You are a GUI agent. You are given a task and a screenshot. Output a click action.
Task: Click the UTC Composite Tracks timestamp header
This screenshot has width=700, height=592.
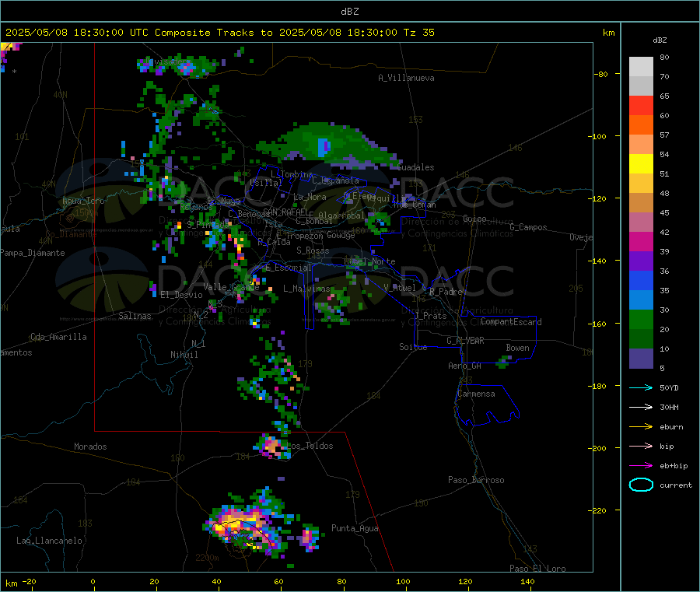[x=219, y=33]
